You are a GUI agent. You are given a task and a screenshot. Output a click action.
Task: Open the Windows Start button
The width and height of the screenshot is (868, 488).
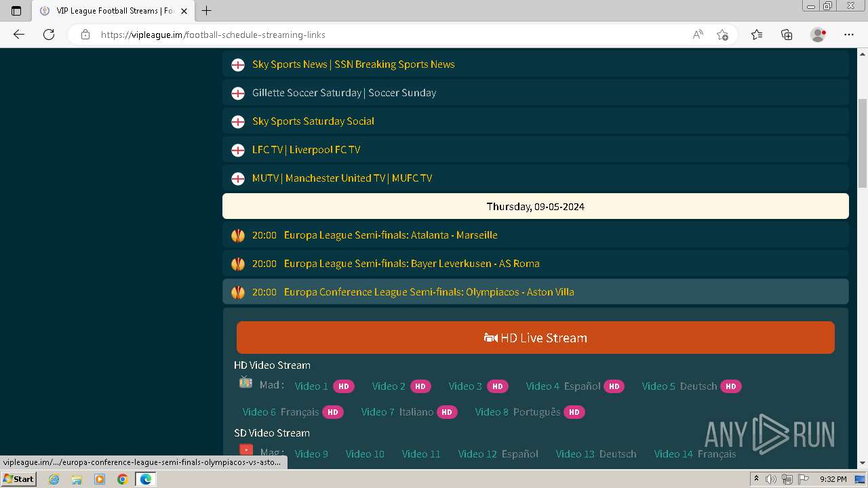tap(19, 479)
